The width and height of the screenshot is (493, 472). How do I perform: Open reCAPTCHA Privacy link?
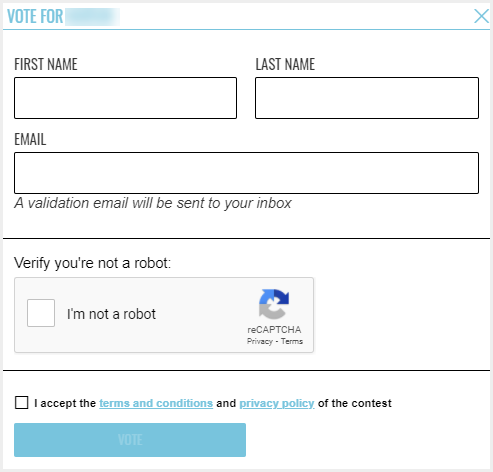coord(260,341)
